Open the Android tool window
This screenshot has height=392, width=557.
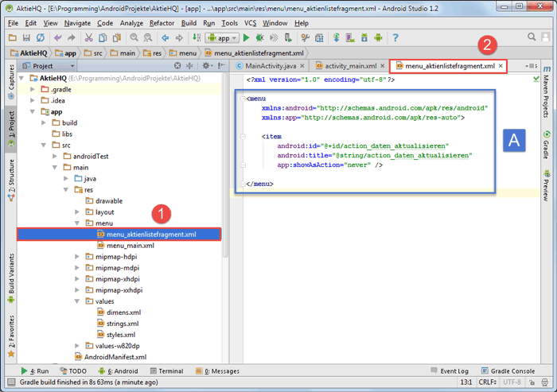[x=118, y=371]
